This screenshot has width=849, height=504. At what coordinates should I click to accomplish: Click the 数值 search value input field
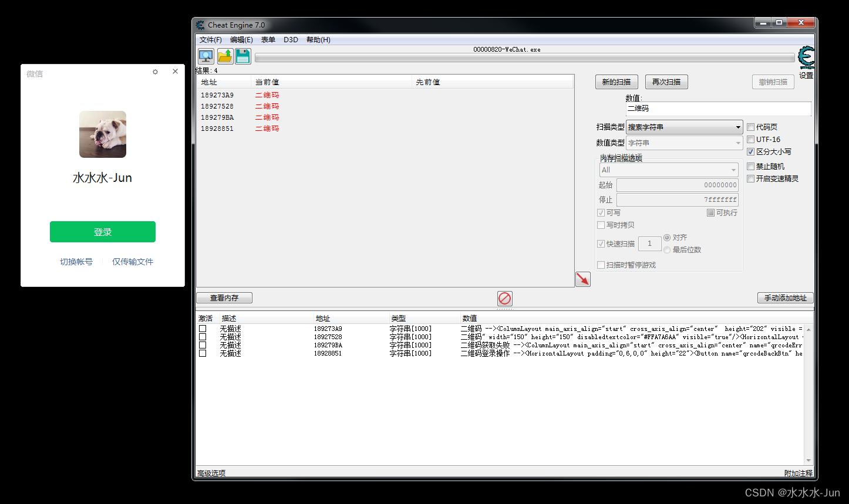pos(719,109)
